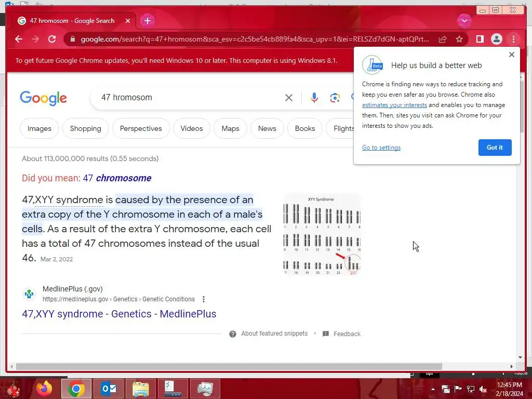532x399 pixels.
Task: Click the Google logo
Action: tap(44, 98)
